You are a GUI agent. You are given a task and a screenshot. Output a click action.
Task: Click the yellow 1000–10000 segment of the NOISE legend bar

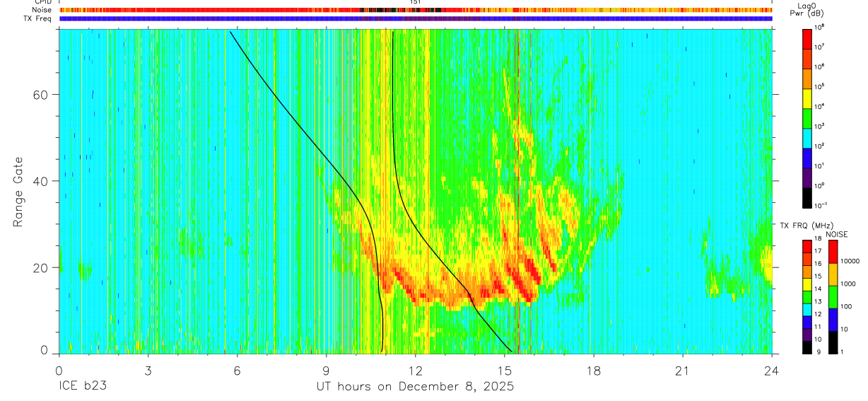click(x=833, y=274)
